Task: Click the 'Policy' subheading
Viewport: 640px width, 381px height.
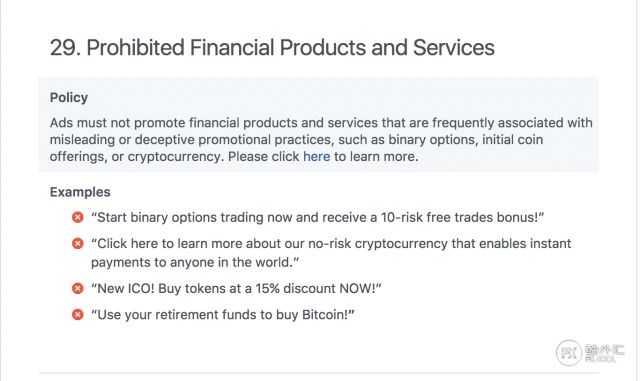Action: (x=69, y=98)
